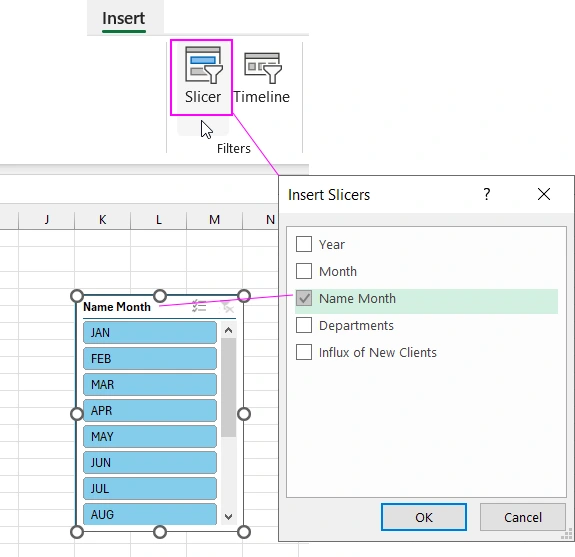The height and width of the screenshot is (557, 575).
Task: Select APR in the slicer
Action: tap(150, 411)
